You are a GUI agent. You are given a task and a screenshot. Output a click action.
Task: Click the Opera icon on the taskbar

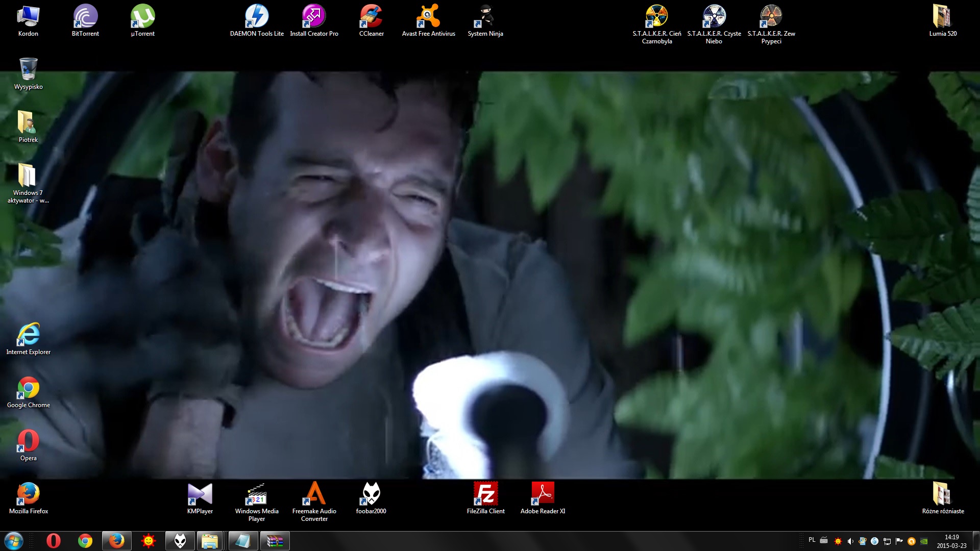(53, 541)
